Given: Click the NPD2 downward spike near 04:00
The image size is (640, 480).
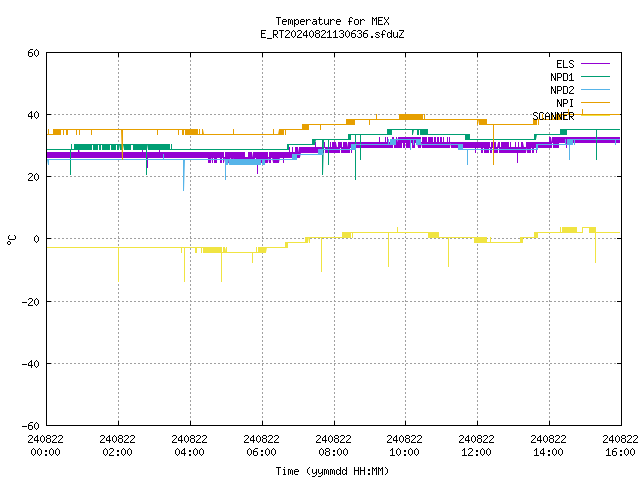Looking at the screenshot, I should point(184,176).
